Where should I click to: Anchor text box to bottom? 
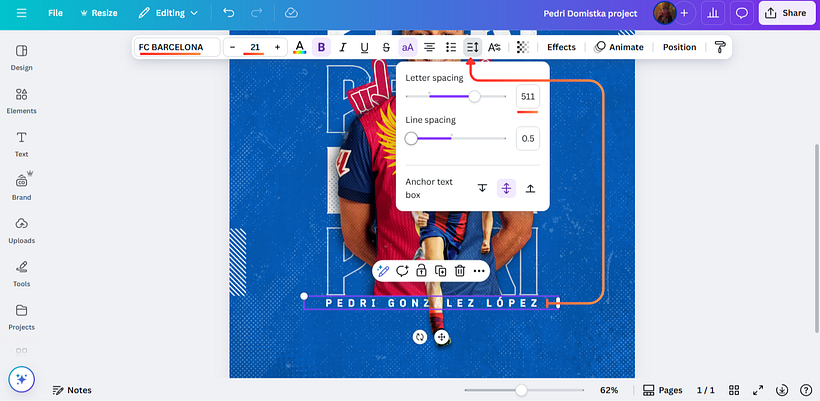(530, 188)
